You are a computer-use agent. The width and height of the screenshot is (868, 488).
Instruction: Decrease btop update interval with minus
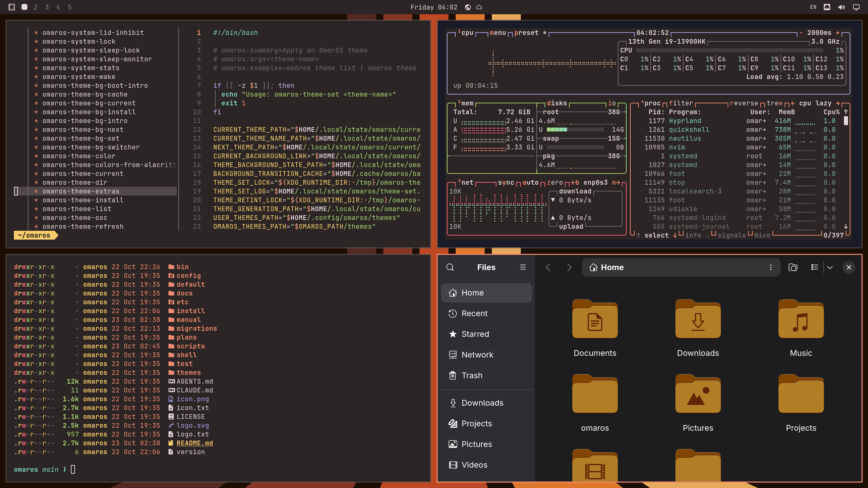tap(801, 33)
